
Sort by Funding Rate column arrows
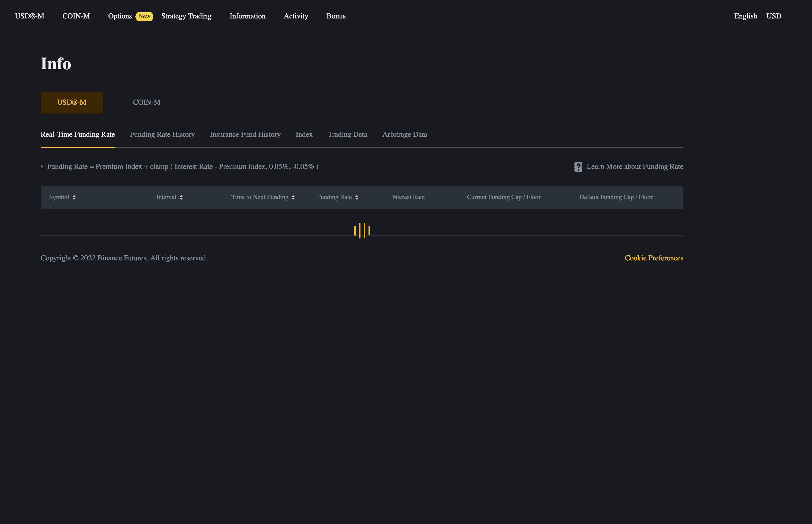tap(356, 197)
